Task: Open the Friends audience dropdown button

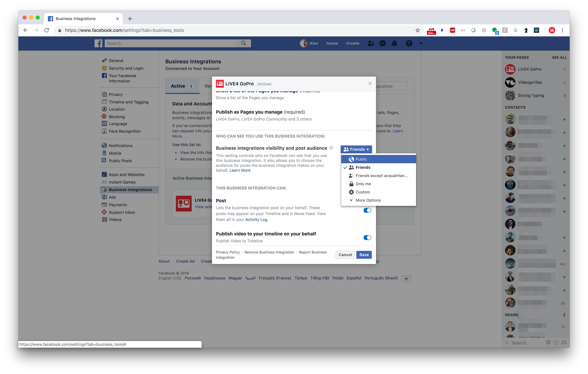Action: [356, 149]
